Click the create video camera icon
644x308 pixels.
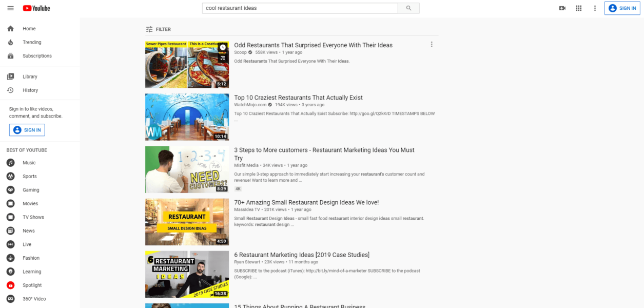[562, 8]
